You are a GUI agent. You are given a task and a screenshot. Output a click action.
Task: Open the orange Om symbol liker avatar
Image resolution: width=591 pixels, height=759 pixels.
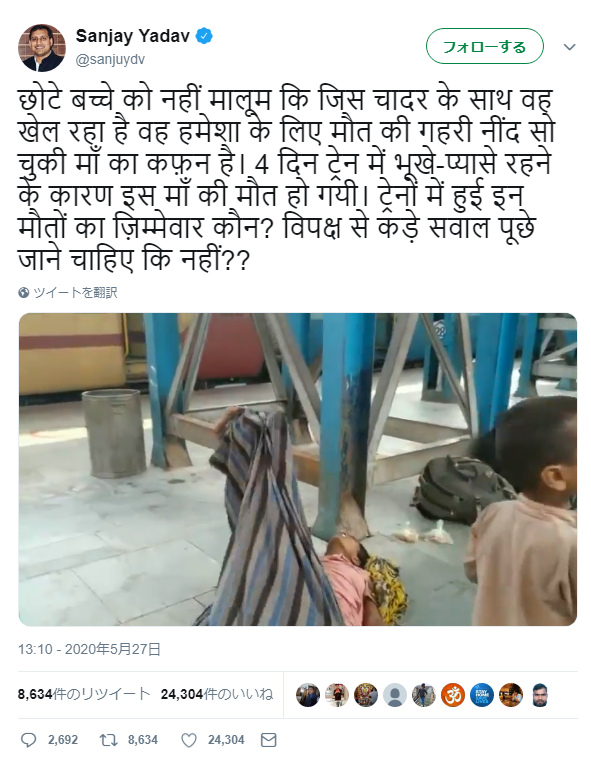coord(453,695)
